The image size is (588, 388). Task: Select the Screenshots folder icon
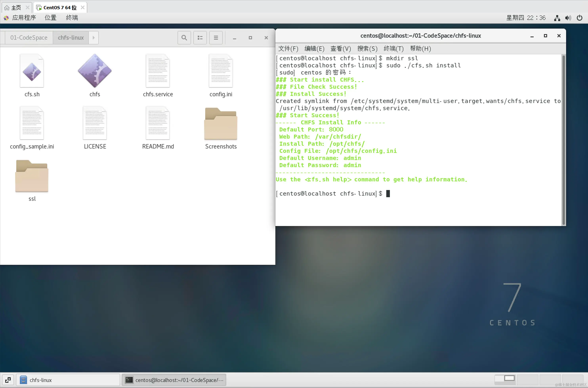click(x=220, y=124)
